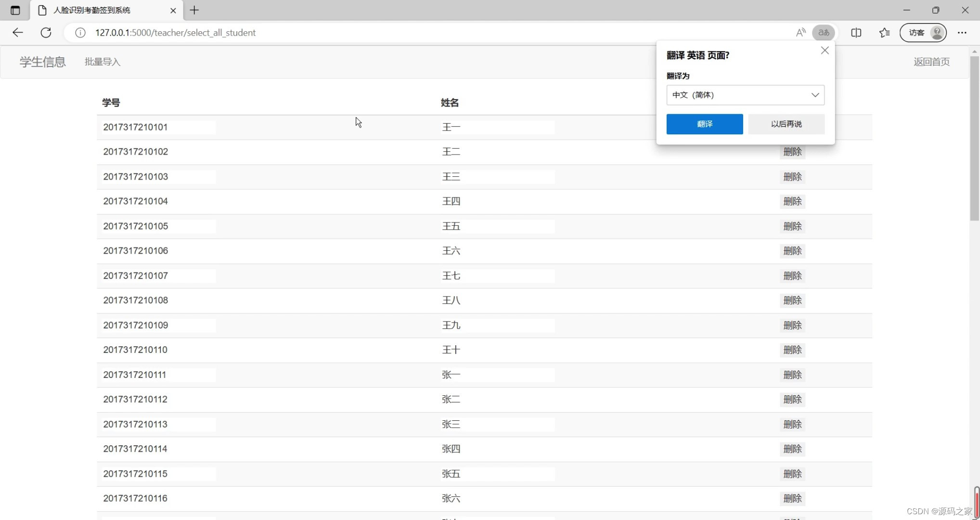Image resolution: width=980 pixels, height=520 pixels.
Task: Click the browser back arrow
Action: coord(18,32)
